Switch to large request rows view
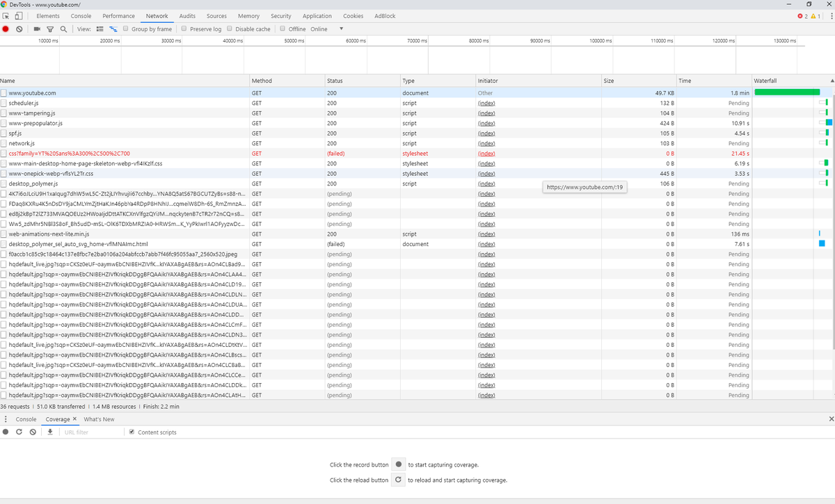 [x=100, y=29]
